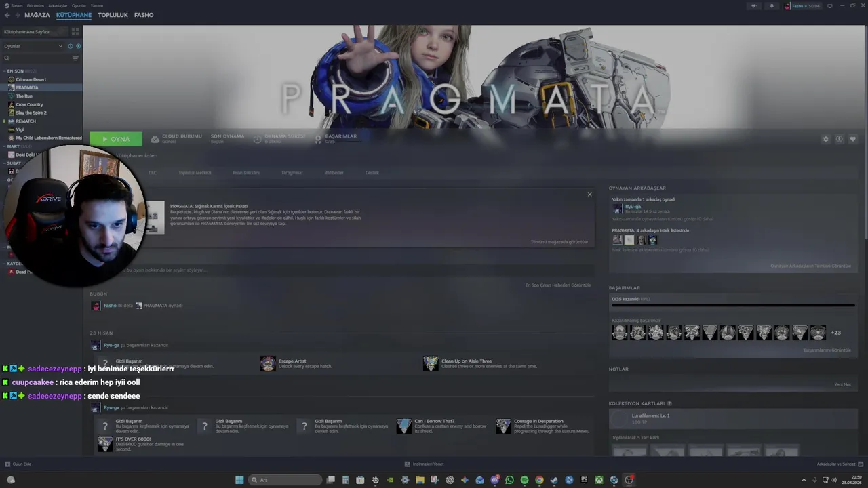Close the PRAGMATA DLC banner
Image resolution: width=868 pixels, height=488 pixels.
click(589, 195)
